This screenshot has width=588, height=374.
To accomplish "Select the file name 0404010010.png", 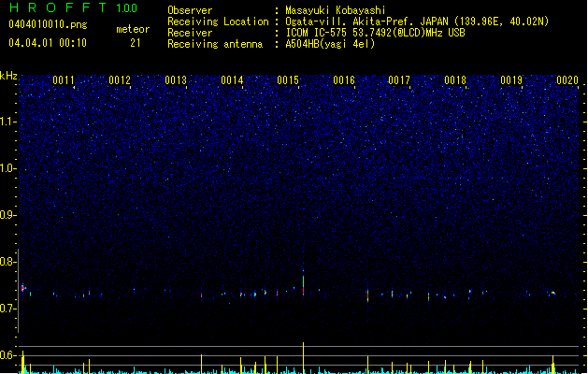I will 48,24.
